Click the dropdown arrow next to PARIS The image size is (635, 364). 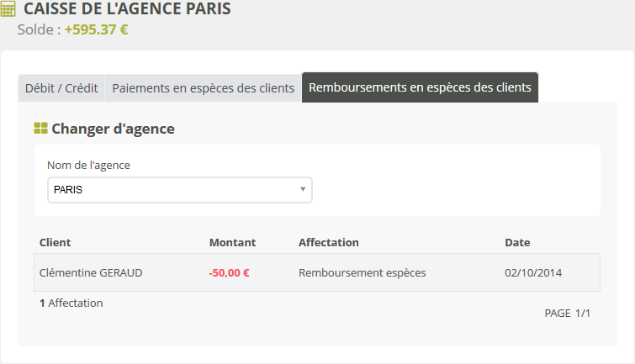tap(302, 189)
